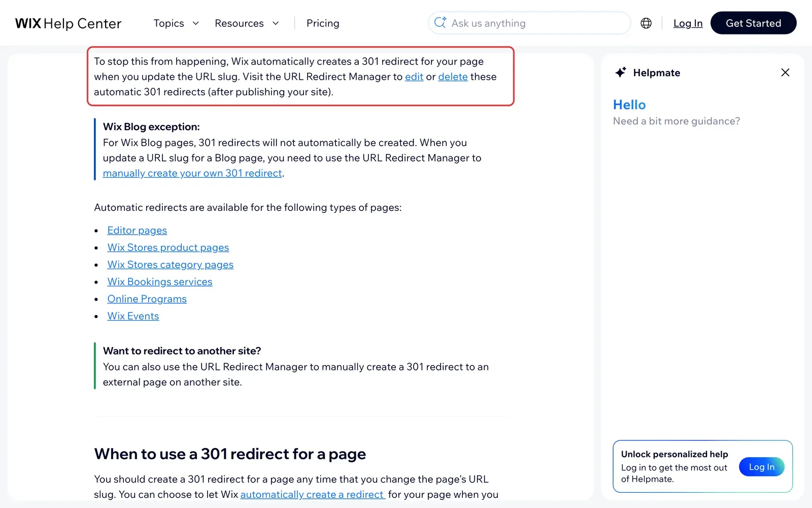This screenshot has height=508, width=812.
Task: Open the Online Programs link
Action: click(147, 299)
